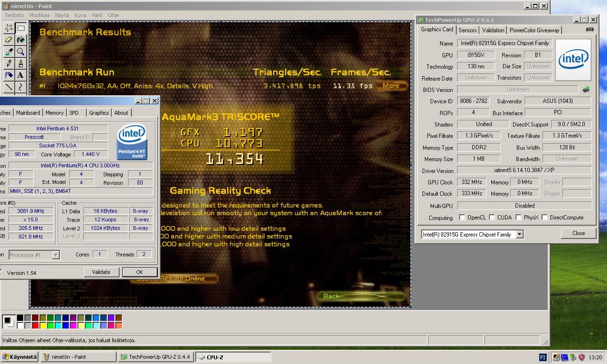Pick the yellow palette swatch
The height and width of the screenshot is (364, 607).
pos(43,325)
